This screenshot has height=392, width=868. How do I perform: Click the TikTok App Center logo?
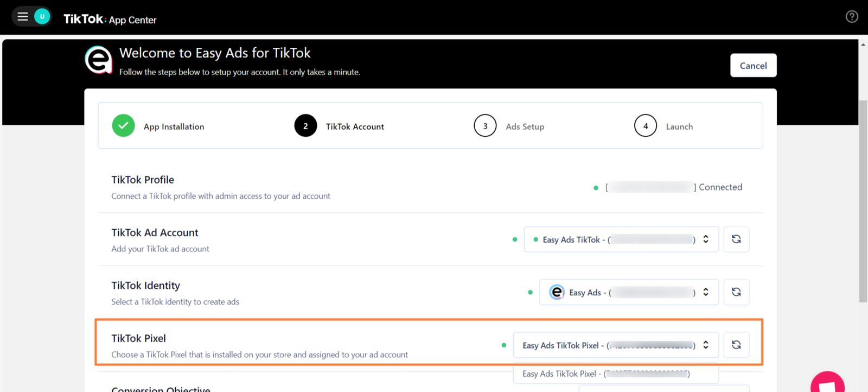click(x=110, y=20)
